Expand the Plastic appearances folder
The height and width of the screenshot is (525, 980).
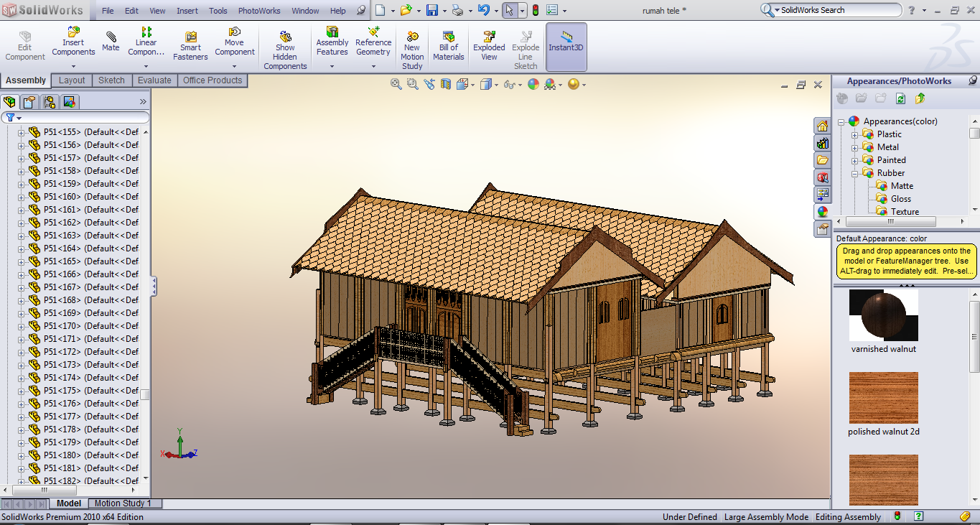(854, 134)
